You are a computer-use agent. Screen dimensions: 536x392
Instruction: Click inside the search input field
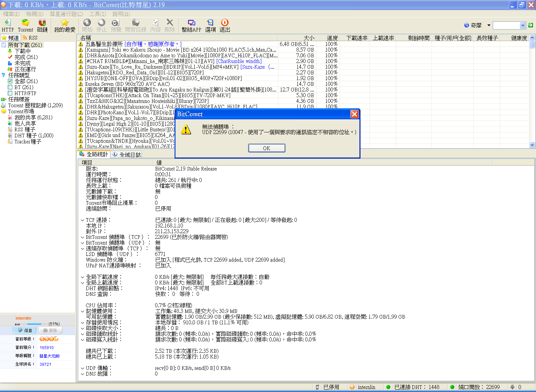pyautogui.click(x=506, y=25)
